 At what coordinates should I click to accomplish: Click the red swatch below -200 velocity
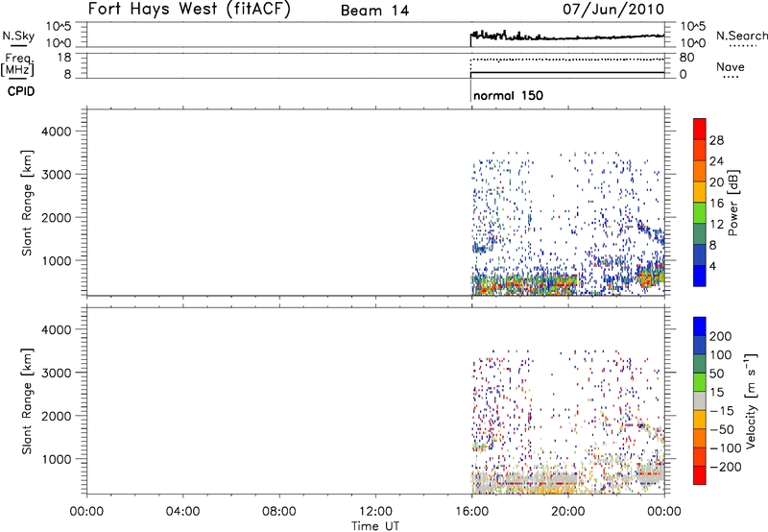[700, 475]
